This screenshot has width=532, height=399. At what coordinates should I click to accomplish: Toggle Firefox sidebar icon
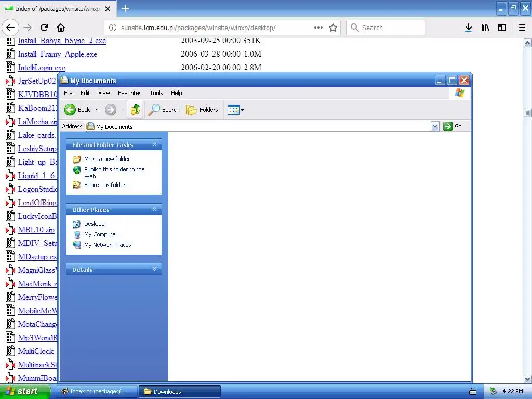pyautogui.click(x=502, y=28)
